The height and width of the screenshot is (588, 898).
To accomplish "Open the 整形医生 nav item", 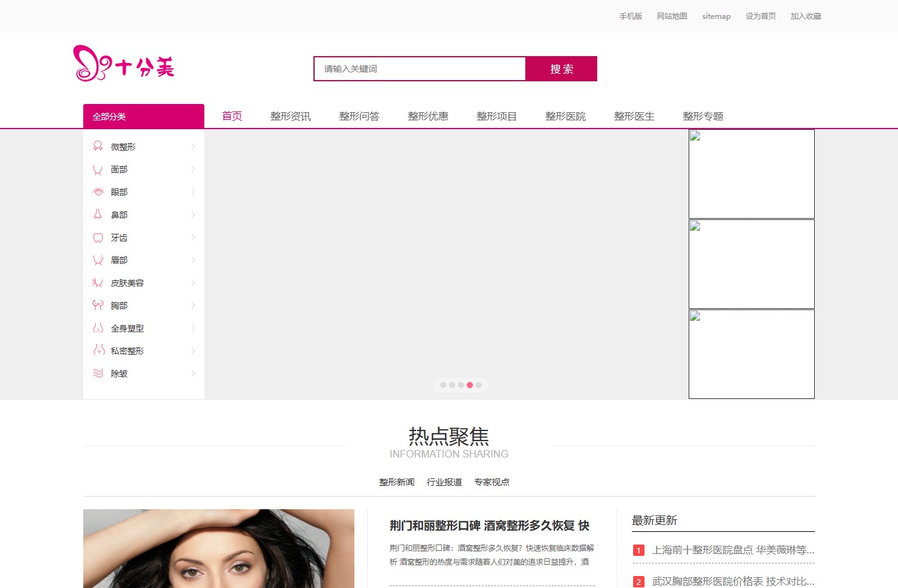I will 634,116.
